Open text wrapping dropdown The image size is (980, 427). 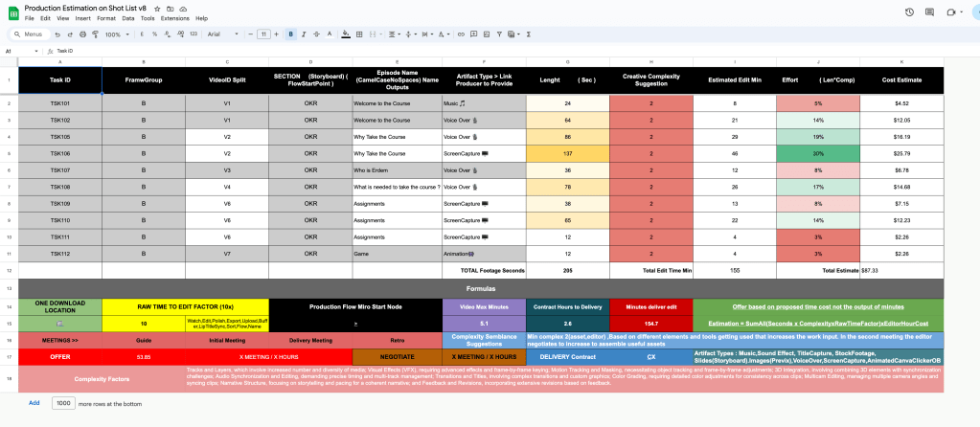(426, 34)
